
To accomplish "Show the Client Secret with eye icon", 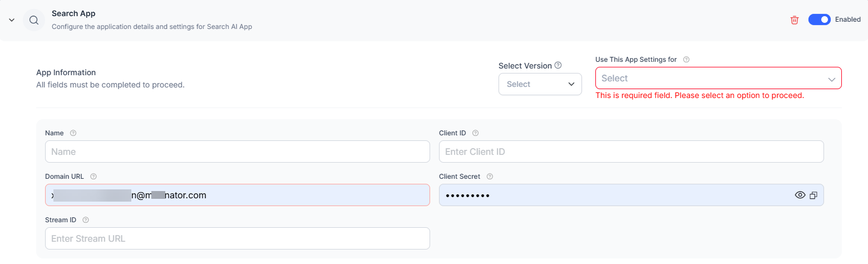I will point(800,195).
